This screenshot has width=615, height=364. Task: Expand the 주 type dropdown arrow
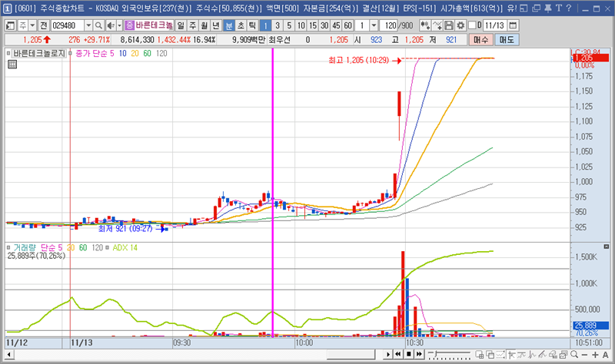[30, 25]
